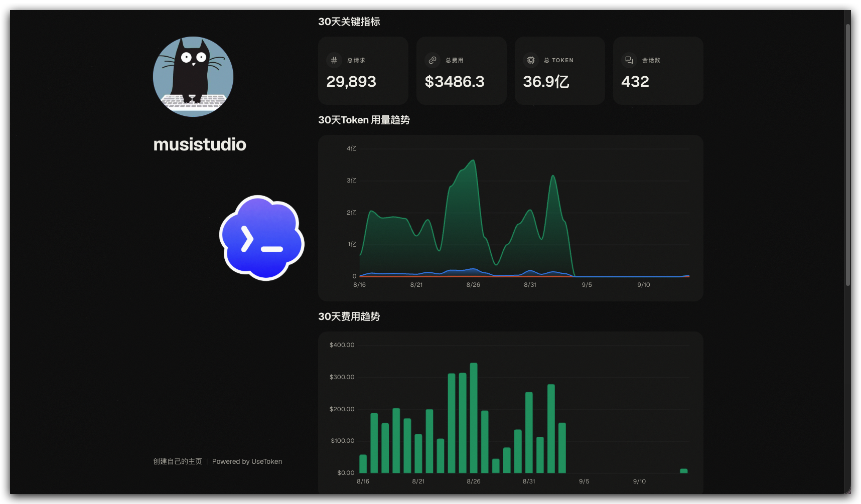This screenshot has width=861, height=504.
Task: Click the chip icon in the 总 TOKEN card
Action: click(531, 60)
